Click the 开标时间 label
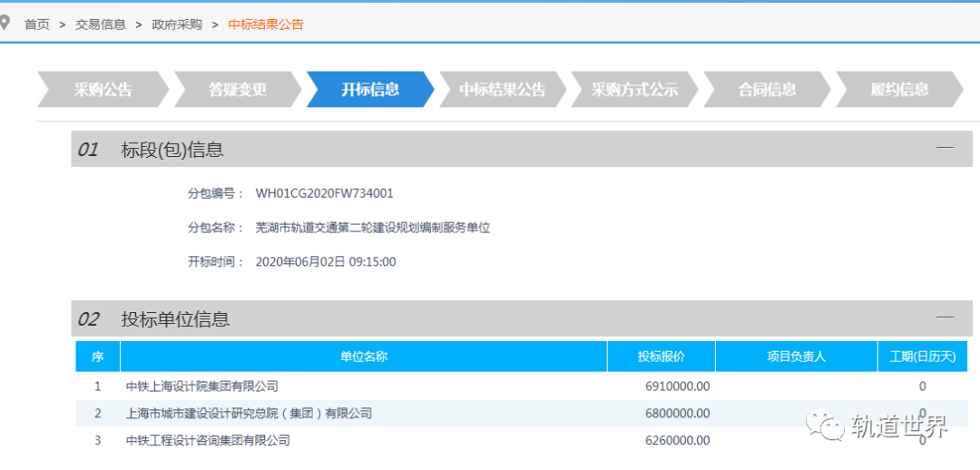Screen dimensions: 980x470 [216, 261]
